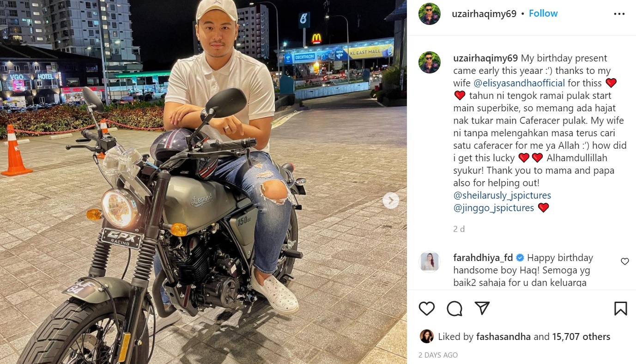Click fashasandha's small avatar next to likes

pos(427,336)
